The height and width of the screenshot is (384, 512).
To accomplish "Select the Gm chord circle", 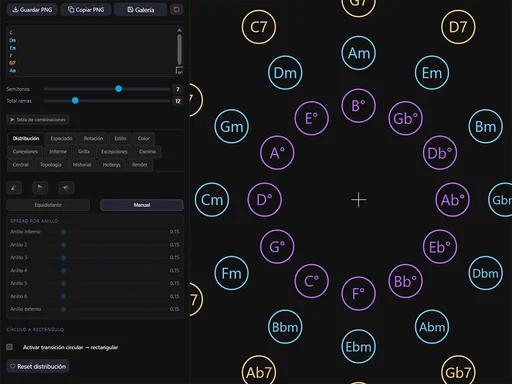I will (x=231, y=126).
